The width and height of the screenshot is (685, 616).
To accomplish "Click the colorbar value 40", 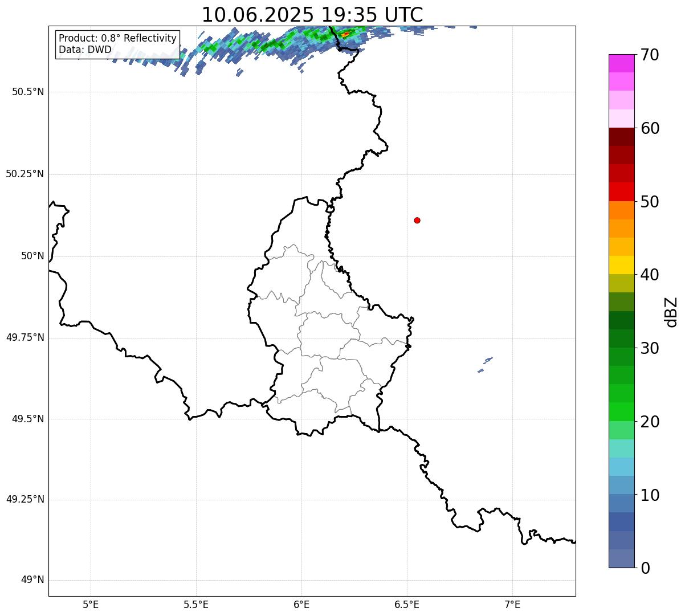I will (650, 275).
